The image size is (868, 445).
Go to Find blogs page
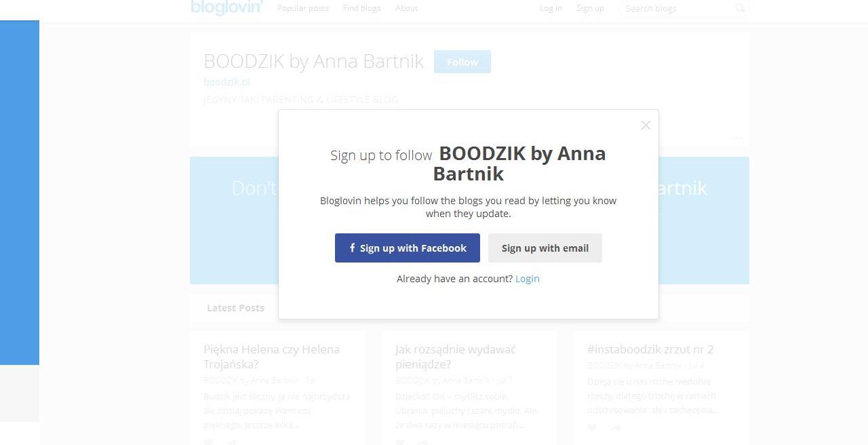click(361, 8)
